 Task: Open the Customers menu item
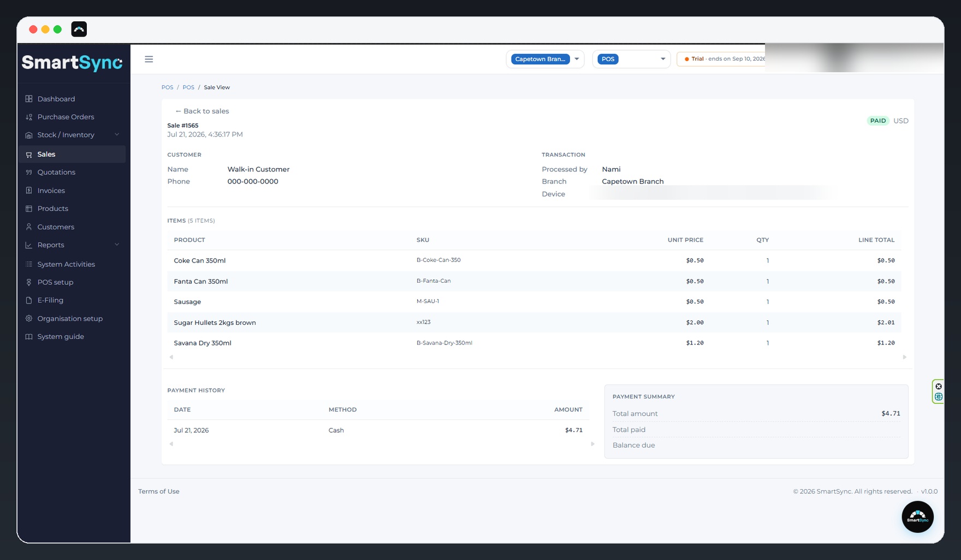(x=56, y=227)
